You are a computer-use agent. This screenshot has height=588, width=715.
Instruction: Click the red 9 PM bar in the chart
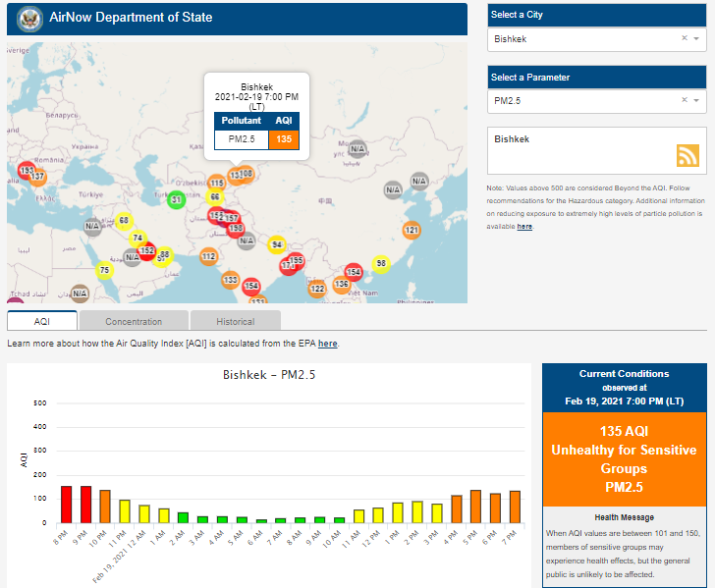pos(85,505)
